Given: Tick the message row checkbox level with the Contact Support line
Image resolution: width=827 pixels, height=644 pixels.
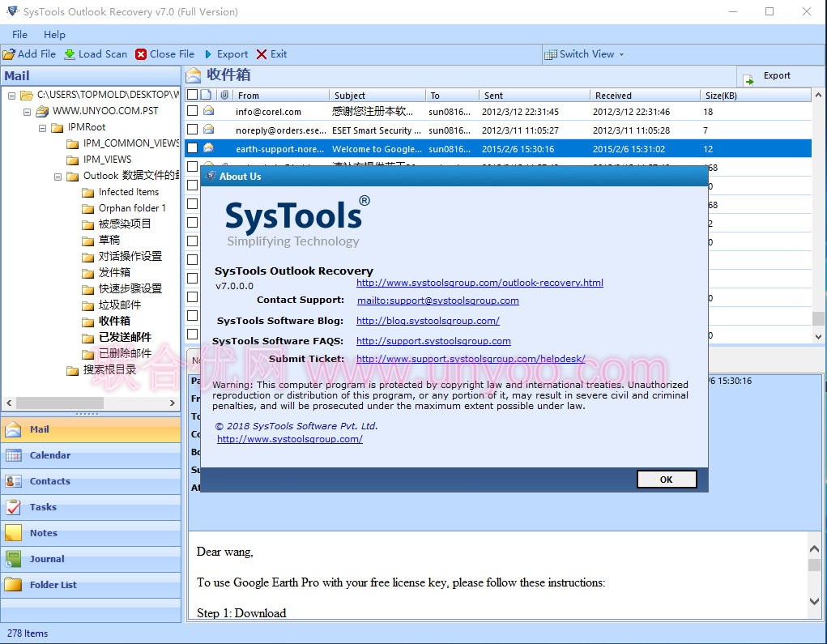Looking at the screenshot, I should [x=193, y=297].
